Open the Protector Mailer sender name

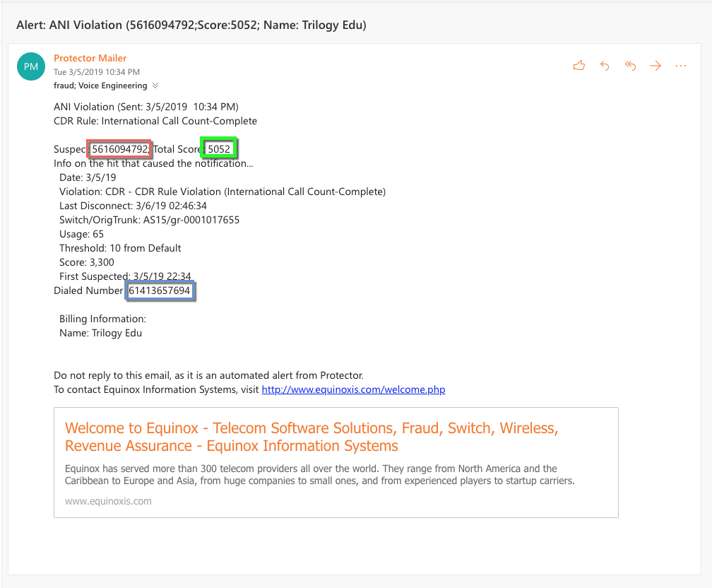pos(90,58)
